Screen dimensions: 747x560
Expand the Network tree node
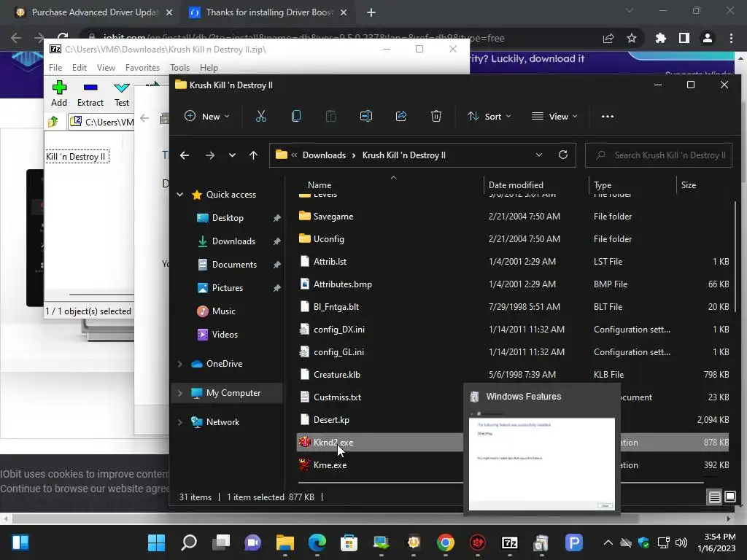(180, 422)
